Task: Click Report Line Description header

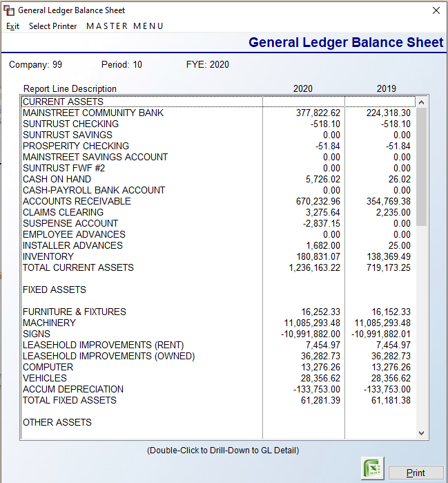Action: (70, 88)
